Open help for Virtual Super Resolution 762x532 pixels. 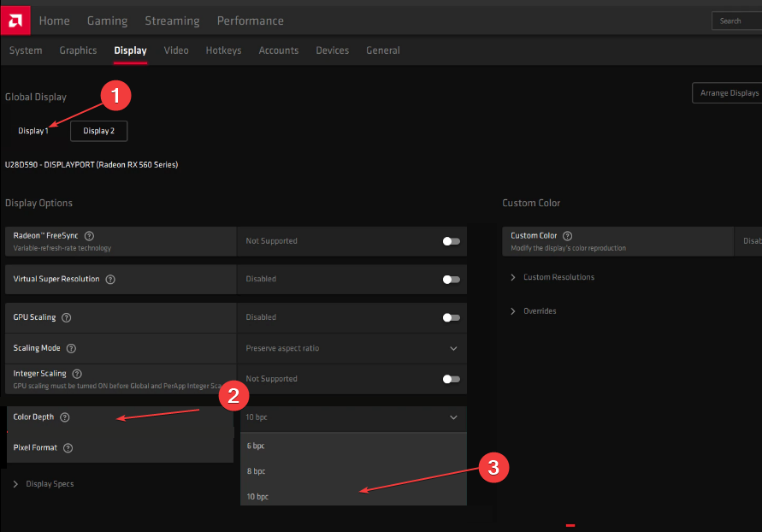click(x=110, y=280)
